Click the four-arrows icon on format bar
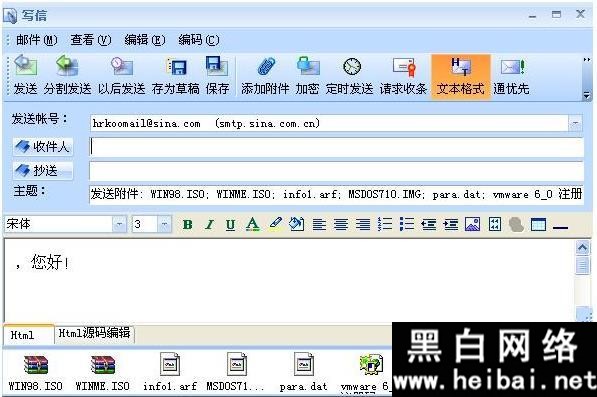The height and width of the screenshot is (397, 597). (495, 224)
